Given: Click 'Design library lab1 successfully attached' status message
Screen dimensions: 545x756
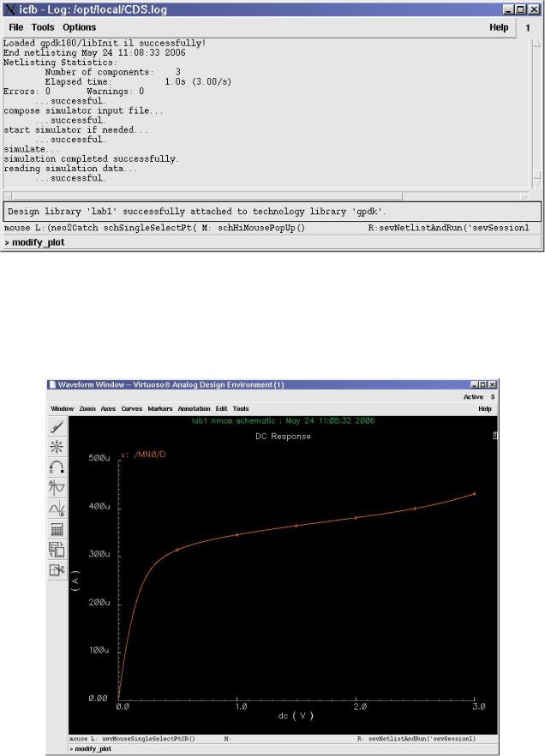Looking at the screenshot, I should 196,211.
